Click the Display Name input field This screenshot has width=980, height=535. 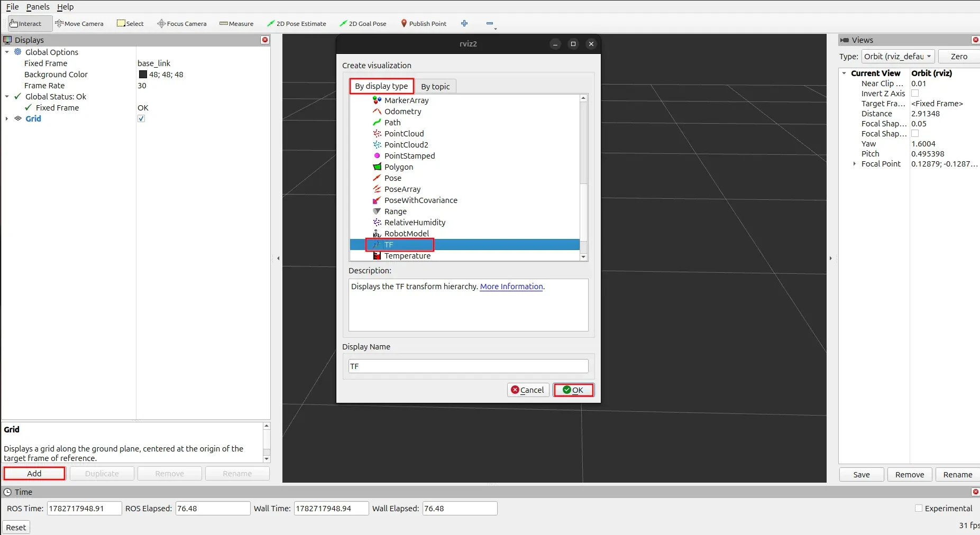(x=468, y=366)
